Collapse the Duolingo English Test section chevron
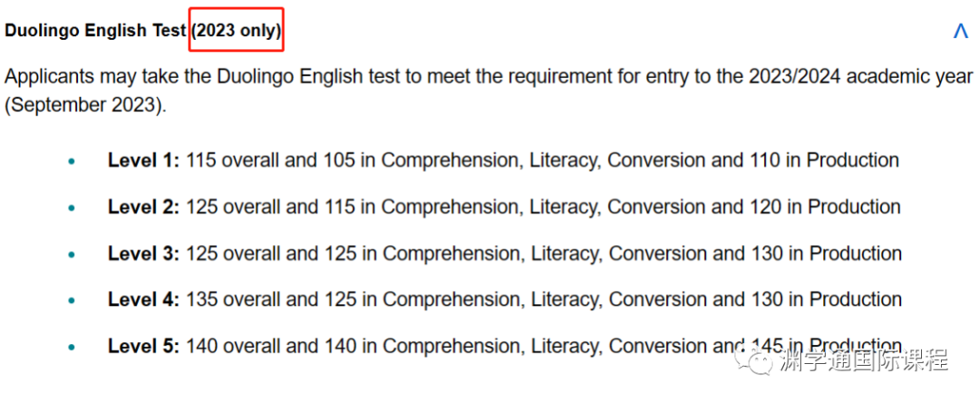This screenshot has width=980, height=403. [961, 31]
